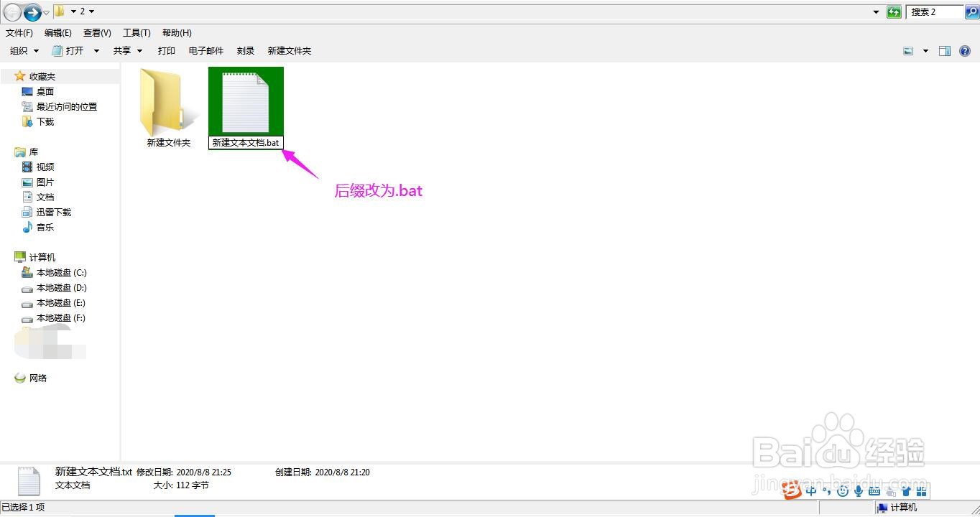Open the 共享 dropdown menu

128,51
